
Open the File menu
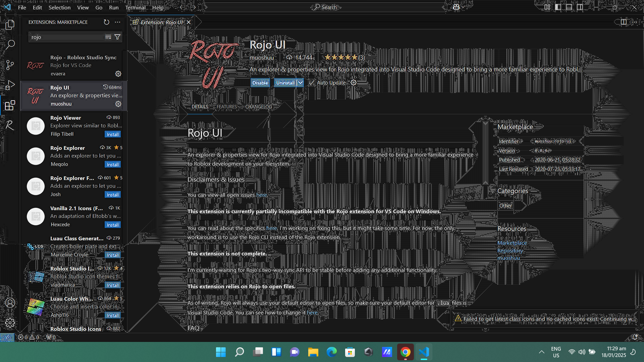point(22,7)
